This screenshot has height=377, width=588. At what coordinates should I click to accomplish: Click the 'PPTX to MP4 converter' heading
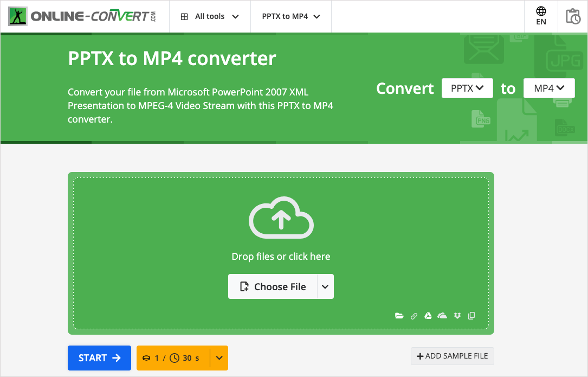point(172,58)
